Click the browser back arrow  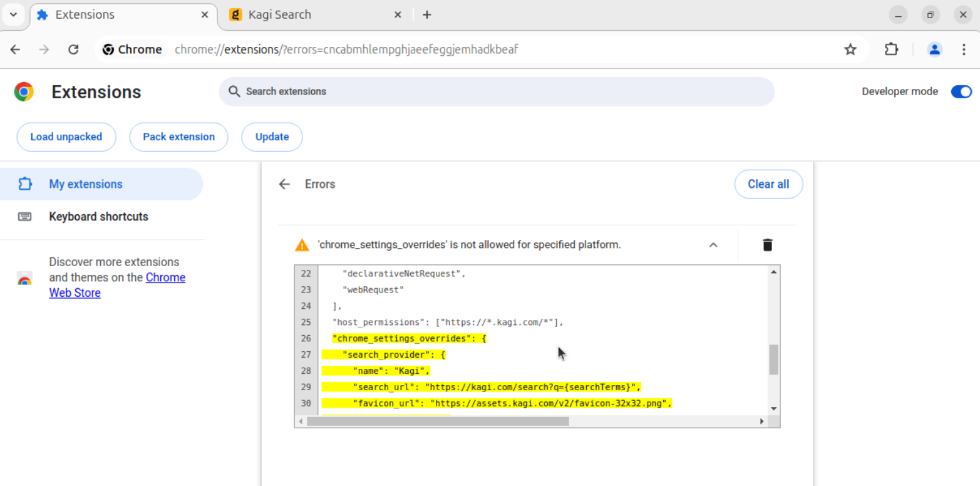[x=15, y=49]
